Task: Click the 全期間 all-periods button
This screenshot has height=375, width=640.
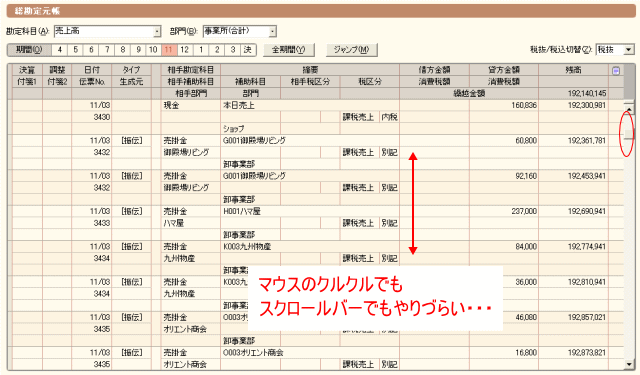Action: point(289,50)
